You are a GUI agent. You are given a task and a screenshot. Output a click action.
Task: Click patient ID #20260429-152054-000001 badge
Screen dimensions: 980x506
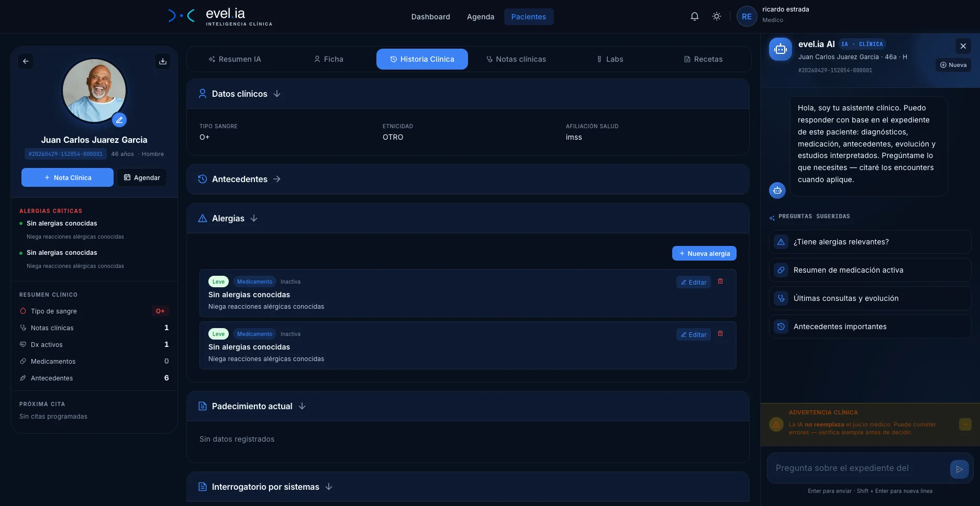pyautogui.click(x=65, y=154)
